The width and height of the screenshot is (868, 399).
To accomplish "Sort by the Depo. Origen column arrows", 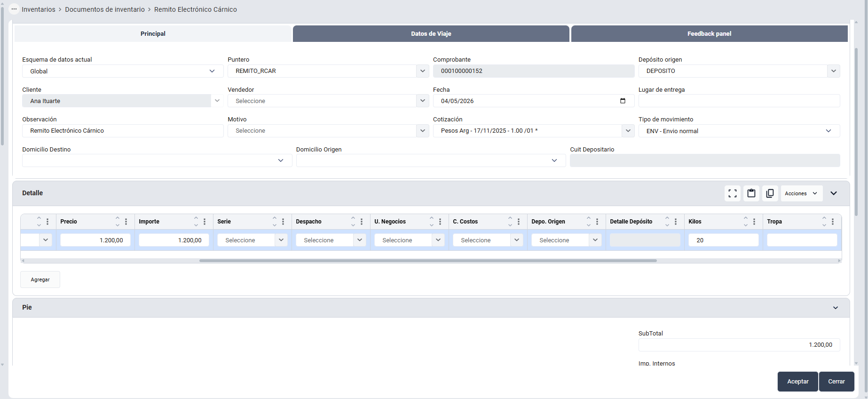I will (589, 222).
